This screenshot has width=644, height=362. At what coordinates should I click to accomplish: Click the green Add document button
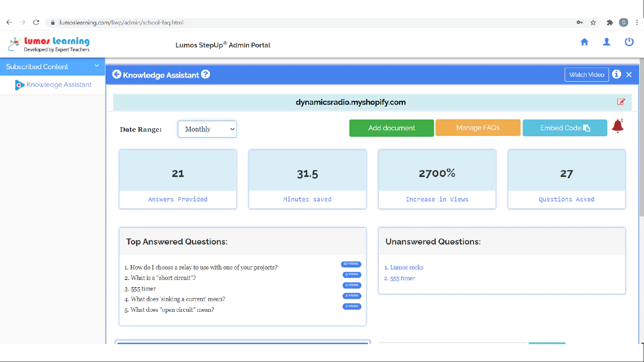point(392,128)
